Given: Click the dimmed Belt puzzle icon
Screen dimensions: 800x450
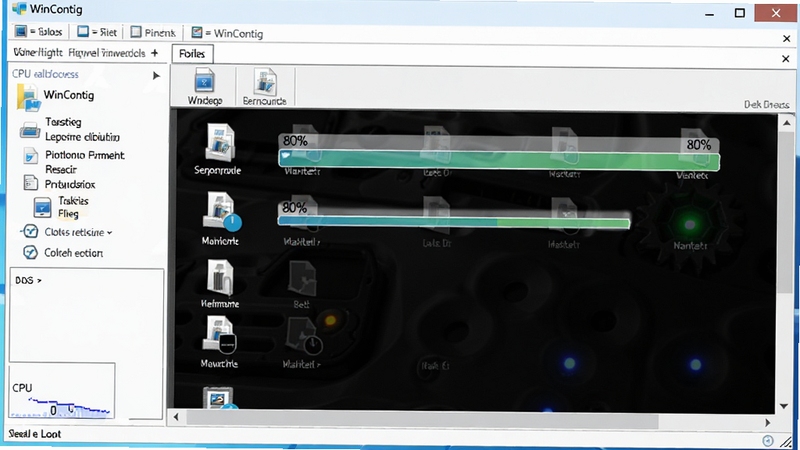Looking at the screenshot, I should [x=302, y=279].
